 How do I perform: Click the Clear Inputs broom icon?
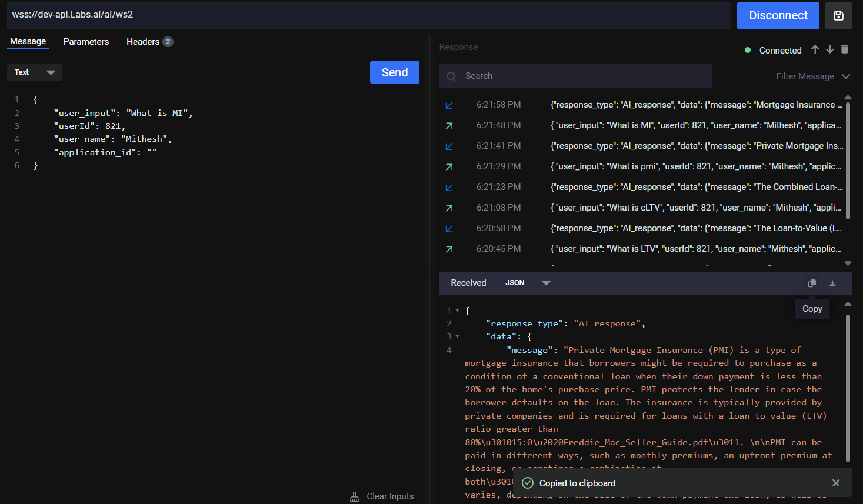354,496
